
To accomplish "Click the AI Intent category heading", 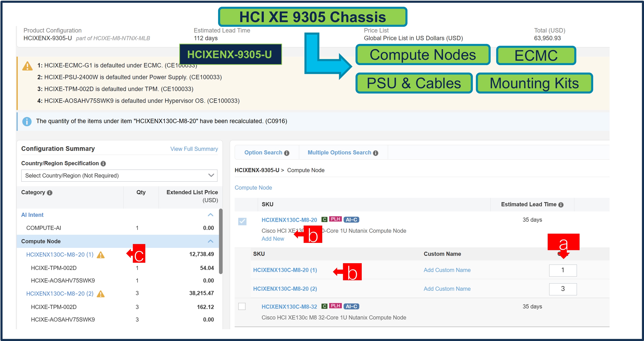I will pos(32,215).
